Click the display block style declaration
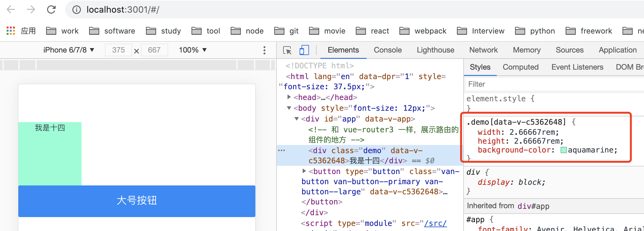The width and height of the screenshot is (644, 231). point(512,182)
